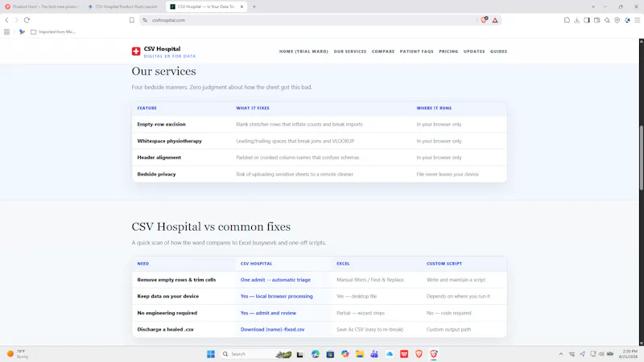Show hidden system tray icons chevron
This screenshot has height=362, width=644.
pos(560,354)
